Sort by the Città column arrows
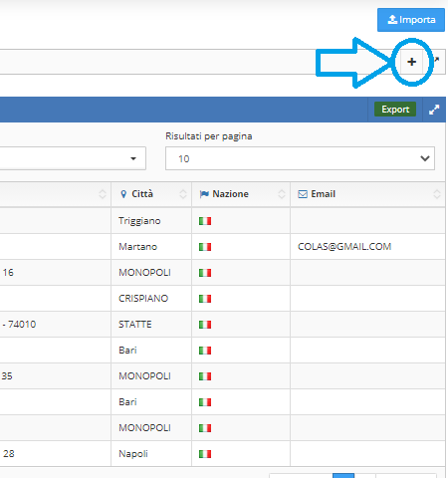The image size is (448, 478). click(x=183, y=194)
